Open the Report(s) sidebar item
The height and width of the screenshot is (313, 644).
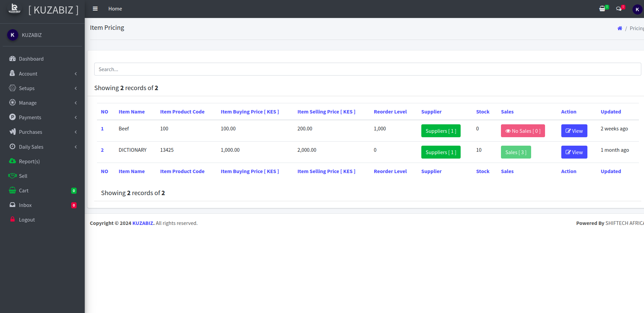pos(29,162)
